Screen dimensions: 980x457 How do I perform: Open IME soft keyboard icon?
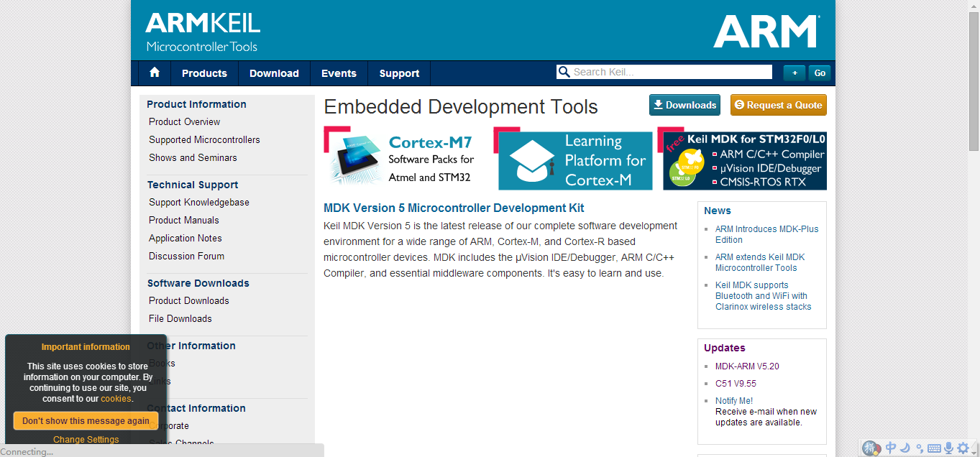point(934,448)
